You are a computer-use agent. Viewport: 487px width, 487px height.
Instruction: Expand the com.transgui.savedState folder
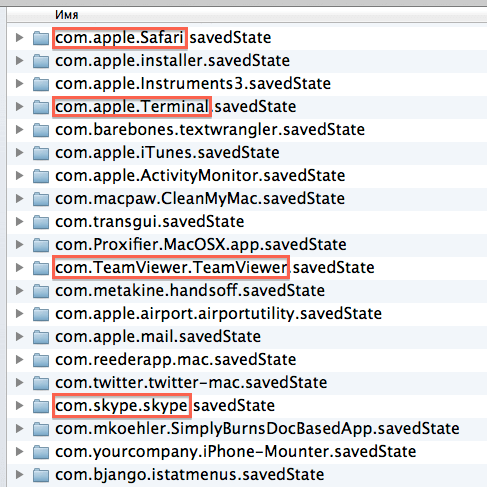pyautogui.click(x=19, y=221)
